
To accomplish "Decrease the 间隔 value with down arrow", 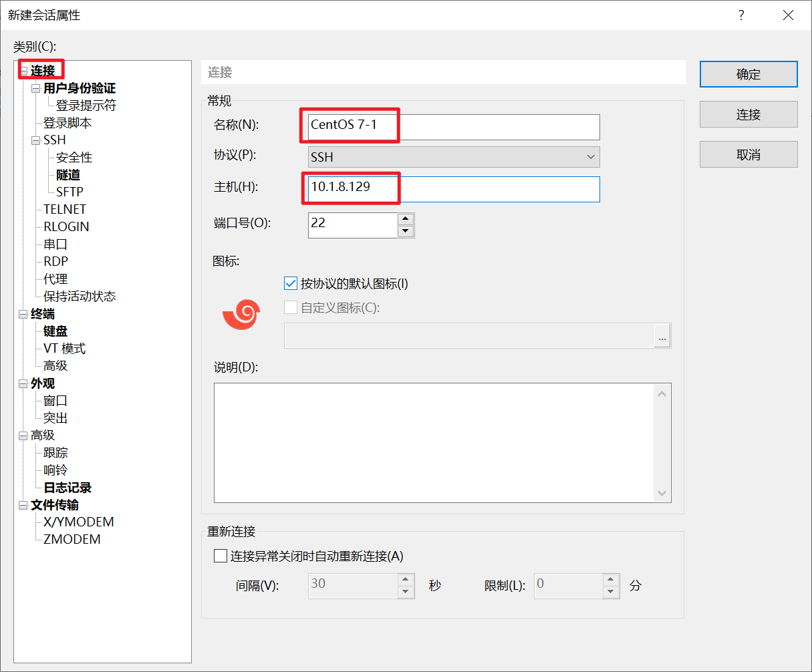I will (x=406, y=592).
